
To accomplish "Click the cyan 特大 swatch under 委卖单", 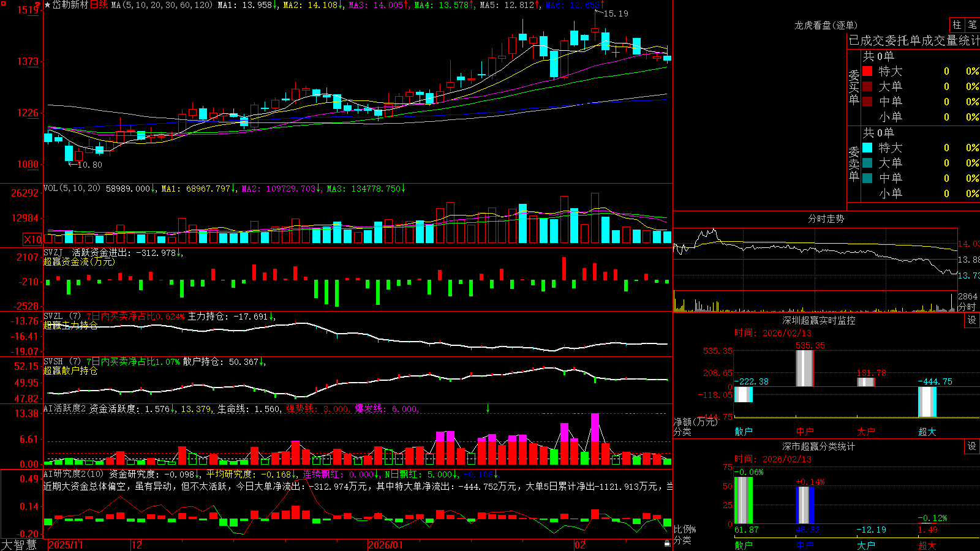I will click(867, 148).
